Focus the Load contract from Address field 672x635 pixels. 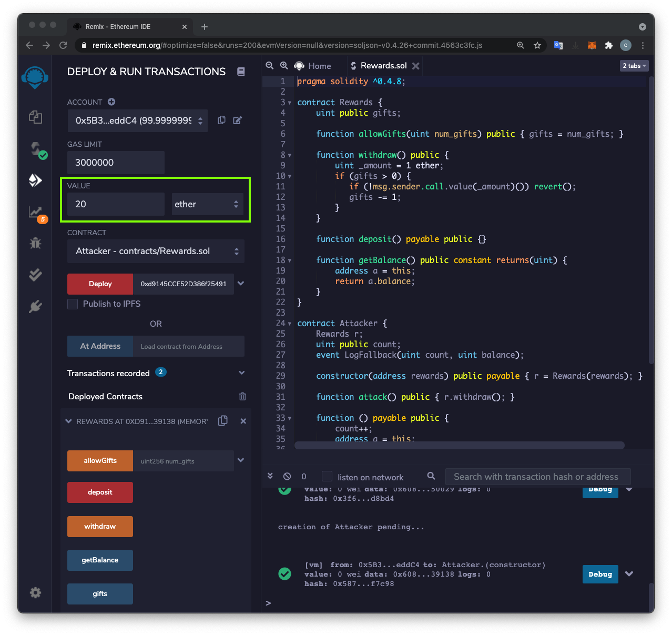189,346
